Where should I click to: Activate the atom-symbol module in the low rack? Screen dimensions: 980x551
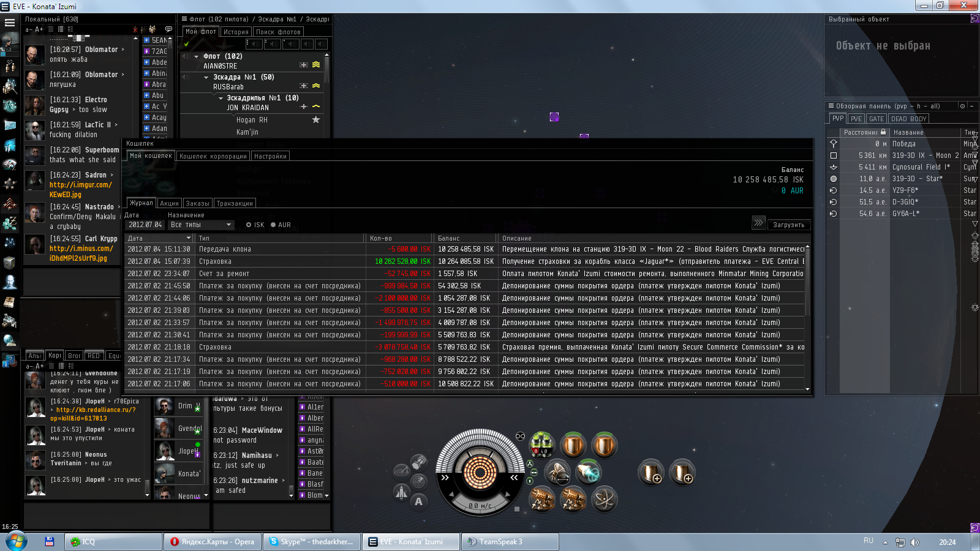coord(604,499)
